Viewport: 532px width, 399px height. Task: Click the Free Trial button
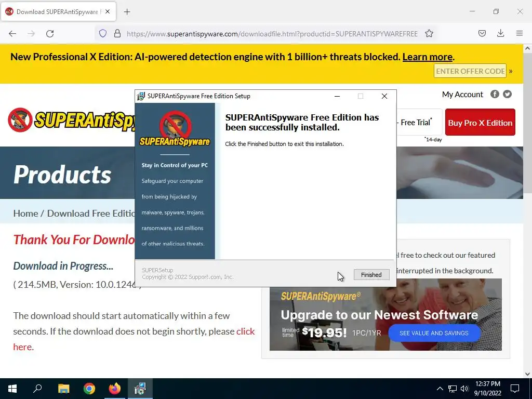click(419, 122)
